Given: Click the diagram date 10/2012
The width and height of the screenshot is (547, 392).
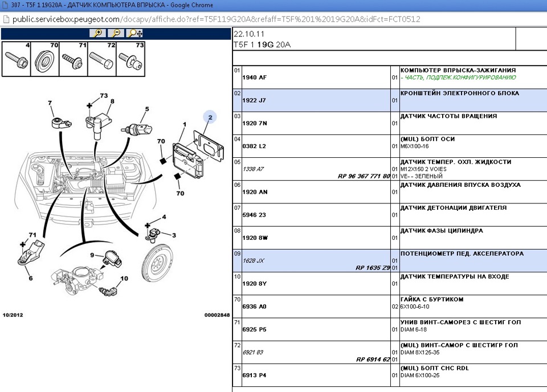Looking at the screenshot, I should [13, 315].
